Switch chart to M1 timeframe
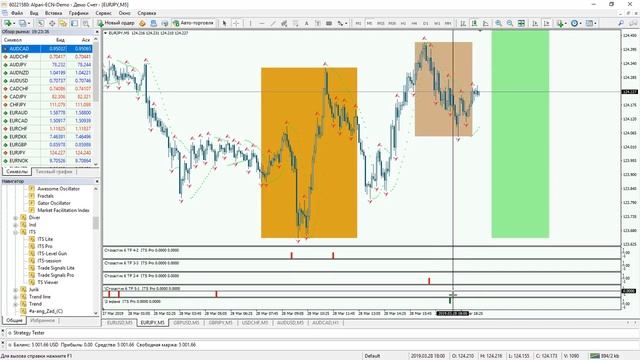Viewport: 640px width, 360px height. tap(358, 23)
